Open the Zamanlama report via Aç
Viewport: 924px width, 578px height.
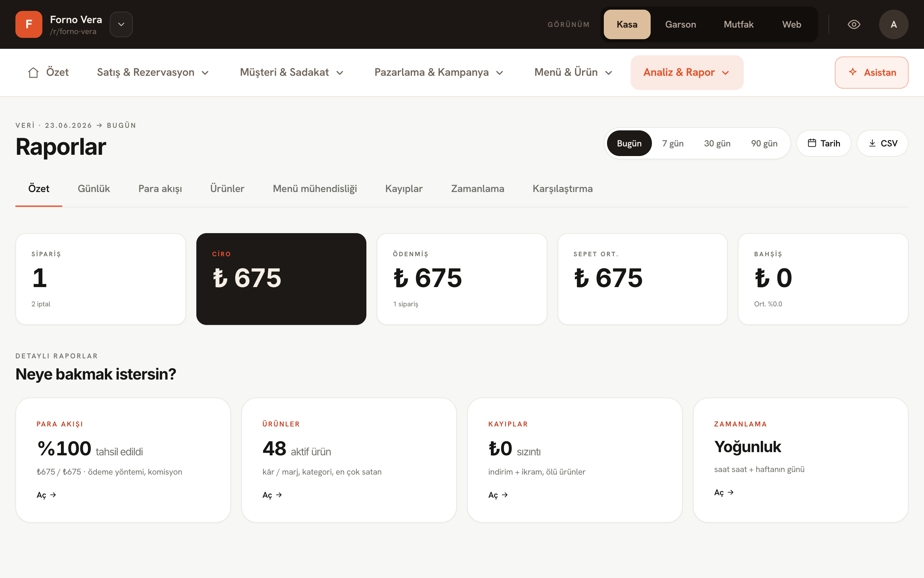point(724,492)
